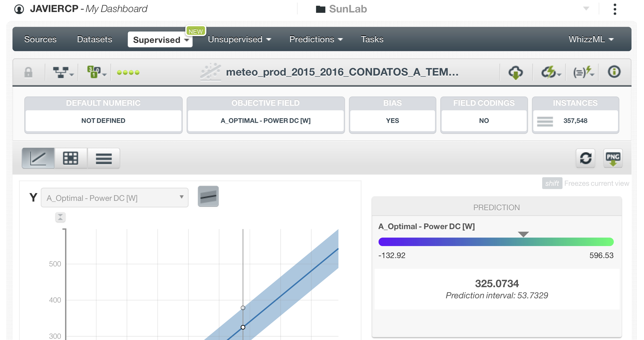Screen dimensions: 644x340
Task: Open the three-dot options menu
Action: pyautogui.click(x=615, y=9)
